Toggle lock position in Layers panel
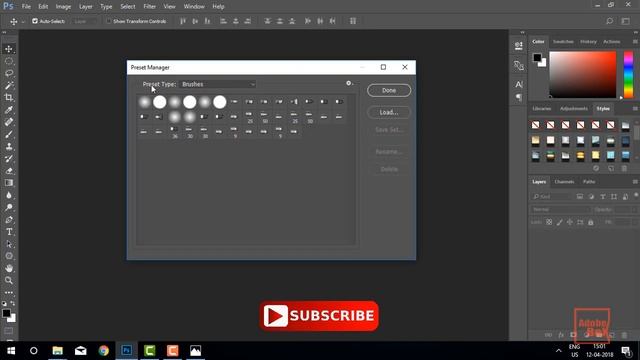The width and height of the screenshot is (640, 360). click(570, 222)
